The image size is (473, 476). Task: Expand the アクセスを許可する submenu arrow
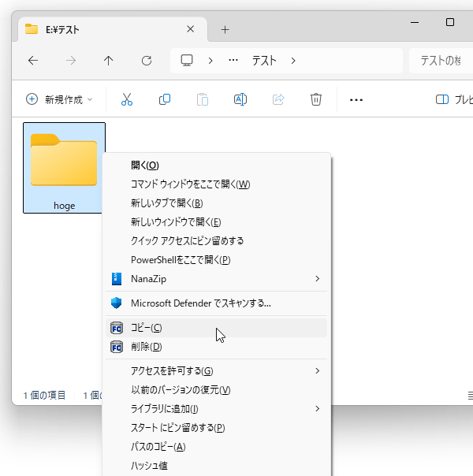point(317,370)
